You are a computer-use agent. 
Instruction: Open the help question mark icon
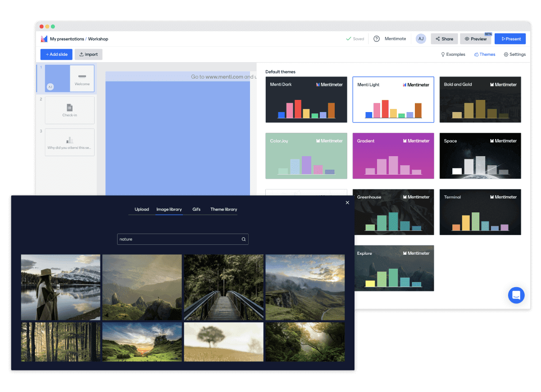[x=377, y=39]
